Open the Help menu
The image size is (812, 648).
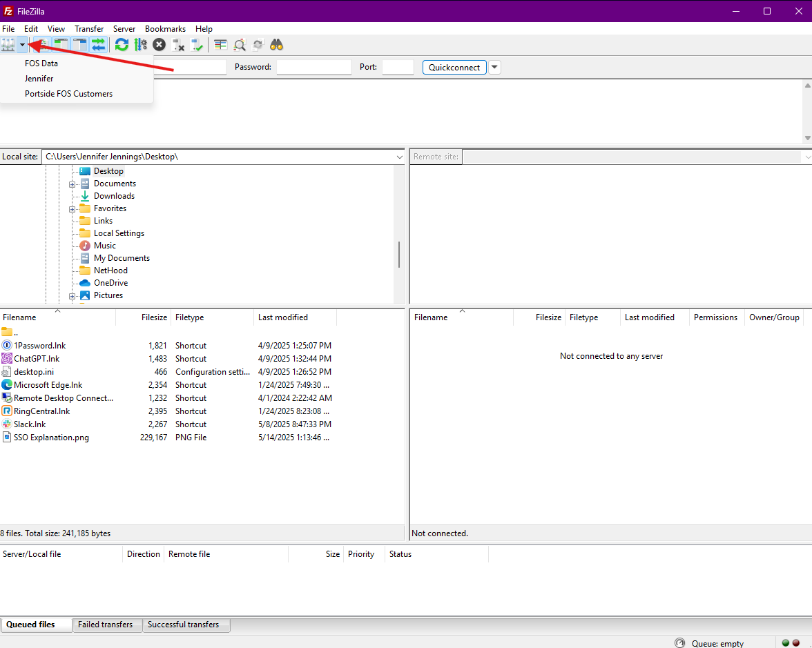point(204,29)
